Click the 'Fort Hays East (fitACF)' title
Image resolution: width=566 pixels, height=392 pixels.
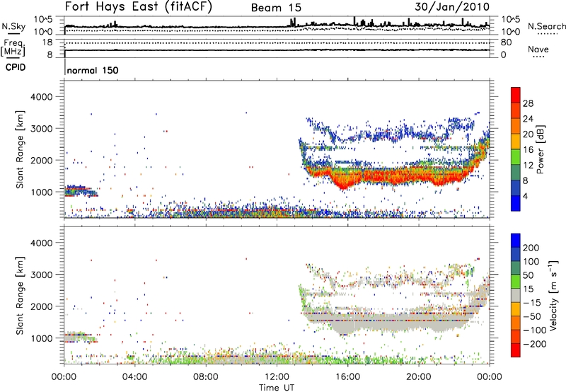139,7
